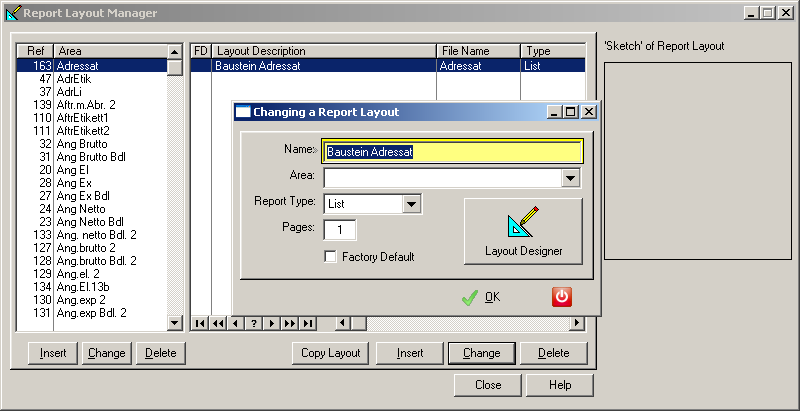Click the Name field Baustein Adressat
Viewport: 800px width, 411px height.
[452, 151]
